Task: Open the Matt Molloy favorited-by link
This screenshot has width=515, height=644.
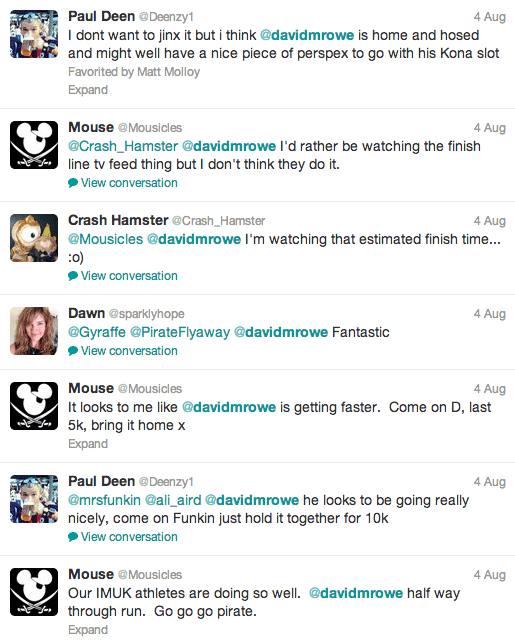Action: [x=168, y=72]
